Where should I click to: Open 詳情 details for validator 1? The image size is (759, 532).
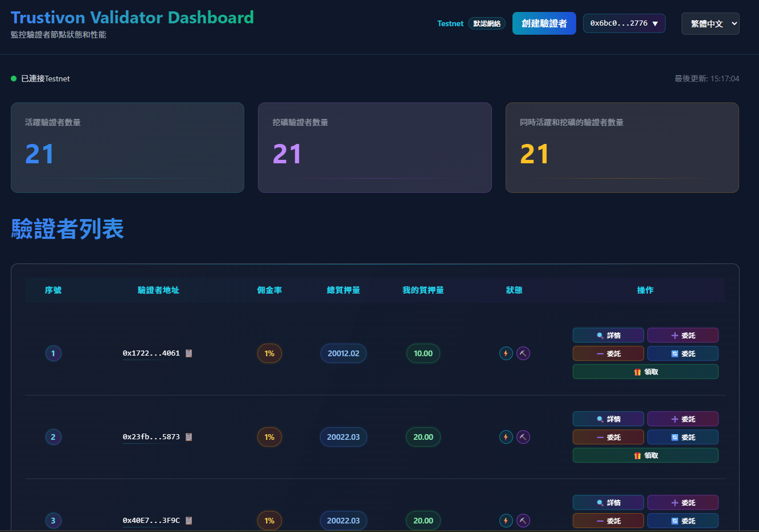click(x=608, y=336)
